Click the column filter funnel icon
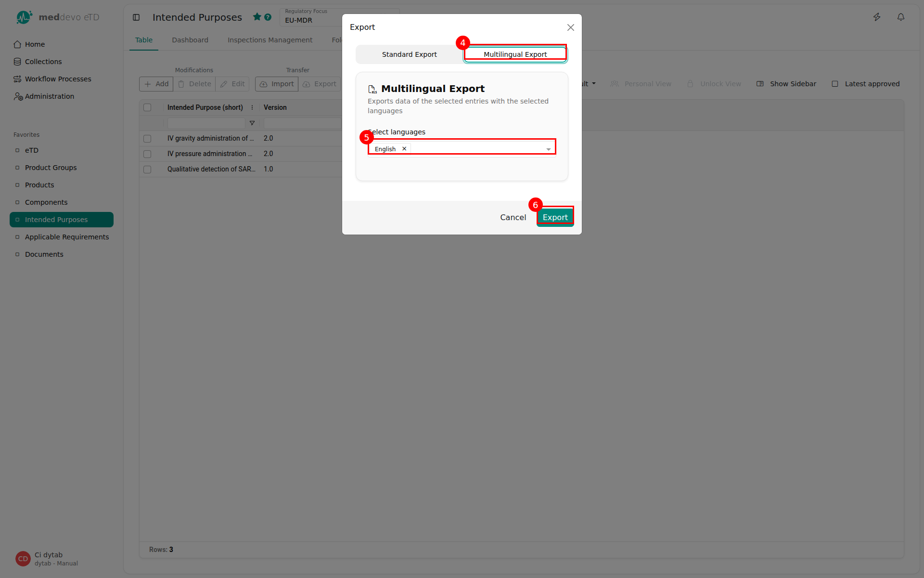Viewport: 924px width, 578px height. click(252, 123)
